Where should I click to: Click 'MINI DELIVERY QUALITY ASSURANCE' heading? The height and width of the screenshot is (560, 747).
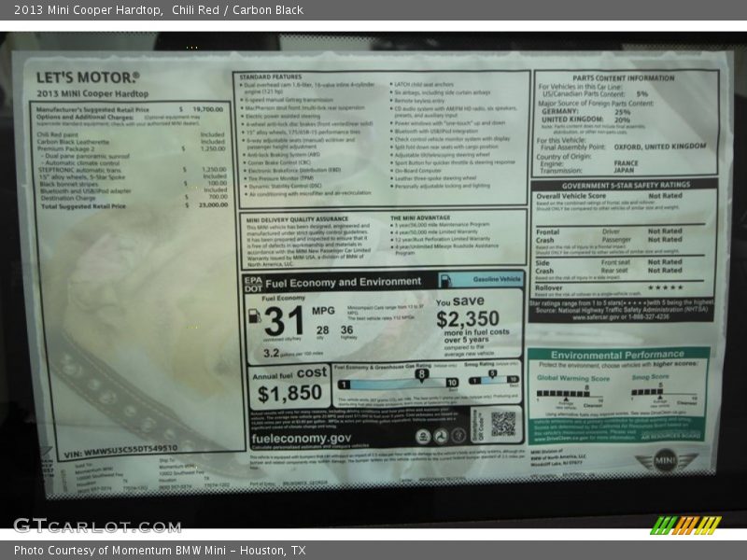point(297,219)
